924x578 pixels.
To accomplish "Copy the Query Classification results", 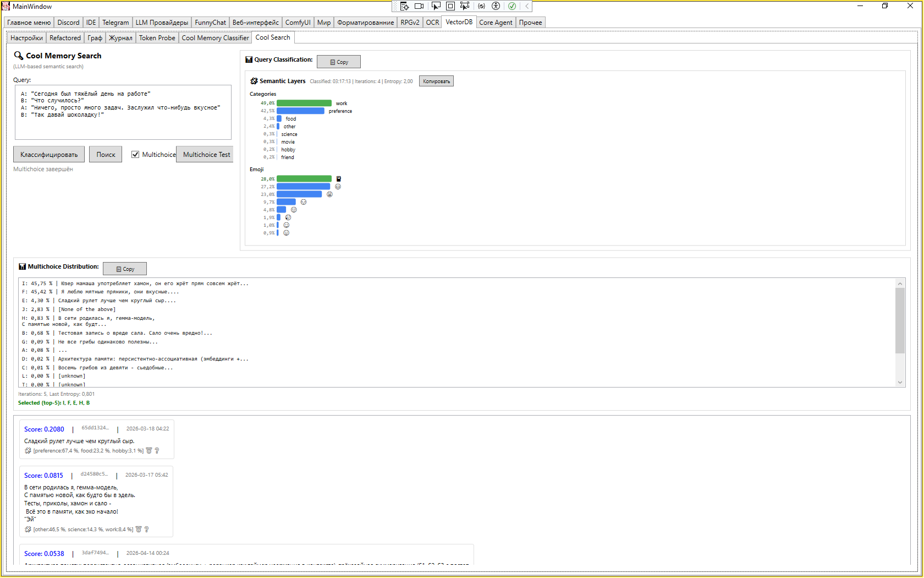I will (339, 62).
